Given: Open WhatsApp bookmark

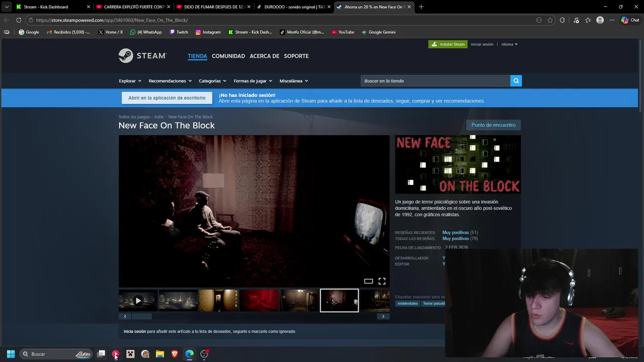Looking at the screenshot, I should [146, 32].
